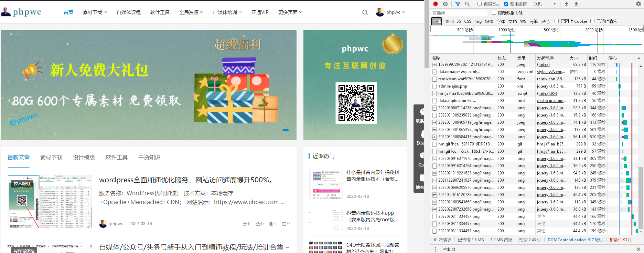Viewport: 644px width, 253px height.
Task: Click the star favorite icon on first article
Action: point(245,224)
